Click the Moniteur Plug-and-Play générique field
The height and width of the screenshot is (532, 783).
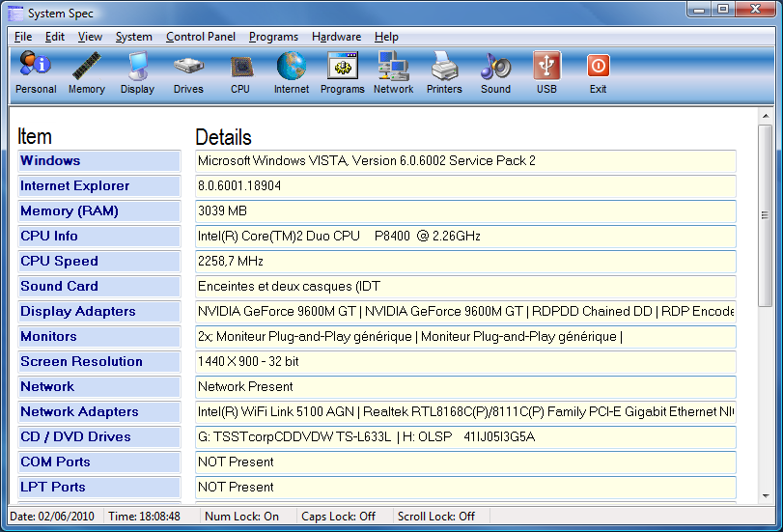(465, 336)
